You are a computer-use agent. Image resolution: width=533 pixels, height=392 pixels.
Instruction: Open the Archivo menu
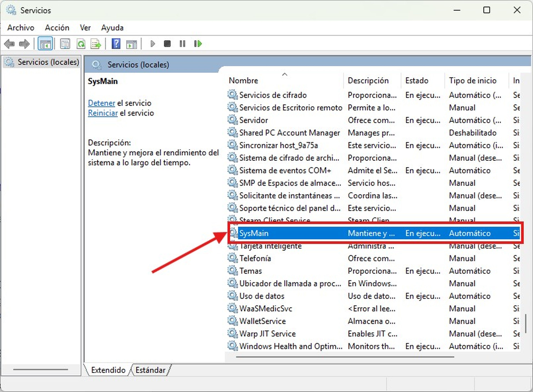point(21,28)
